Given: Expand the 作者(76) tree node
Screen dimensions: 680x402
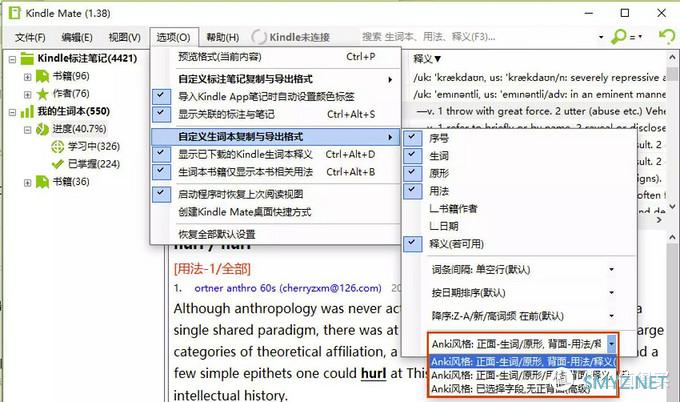Looking at the screenshot, I should click(27, 94).
